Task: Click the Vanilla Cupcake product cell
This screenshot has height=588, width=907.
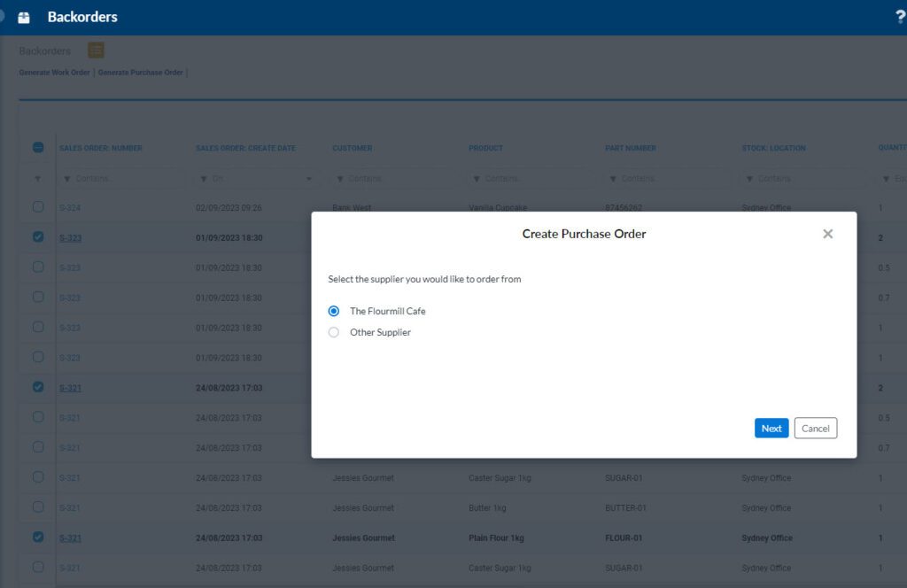Action: 498,207
